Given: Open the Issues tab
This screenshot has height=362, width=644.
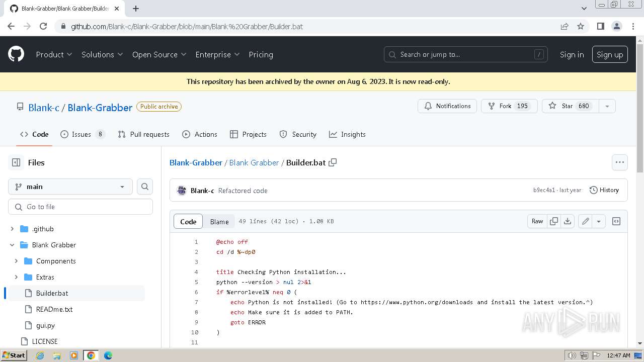Looking at the screenshot, I should (x=83, y=134).
